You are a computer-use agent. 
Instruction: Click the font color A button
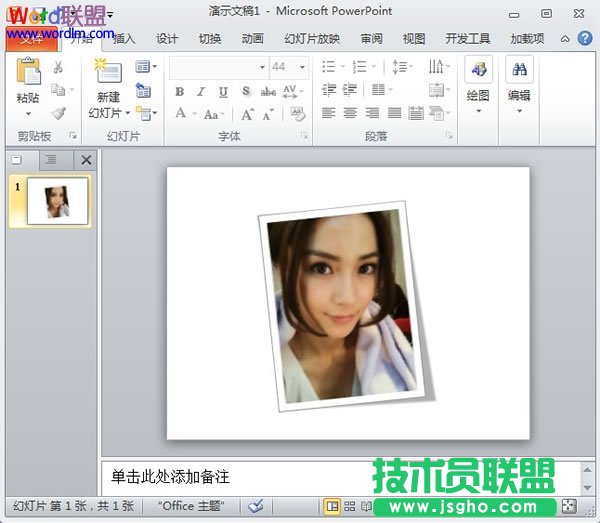(x=181, y=114)
